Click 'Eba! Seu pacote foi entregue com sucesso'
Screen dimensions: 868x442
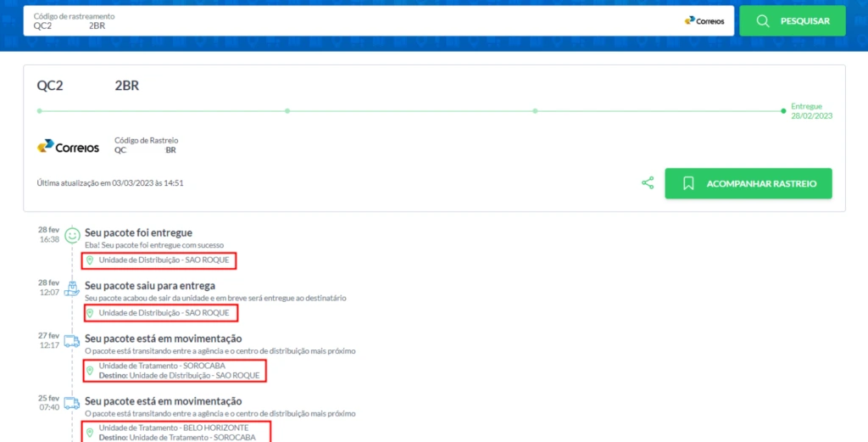point(154,245)
